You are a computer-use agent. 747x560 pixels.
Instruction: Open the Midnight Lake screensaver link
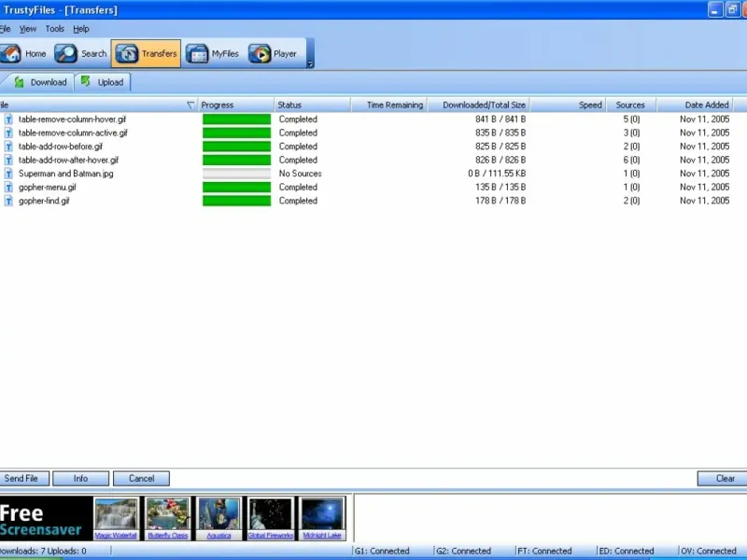(x=322, y=536)
